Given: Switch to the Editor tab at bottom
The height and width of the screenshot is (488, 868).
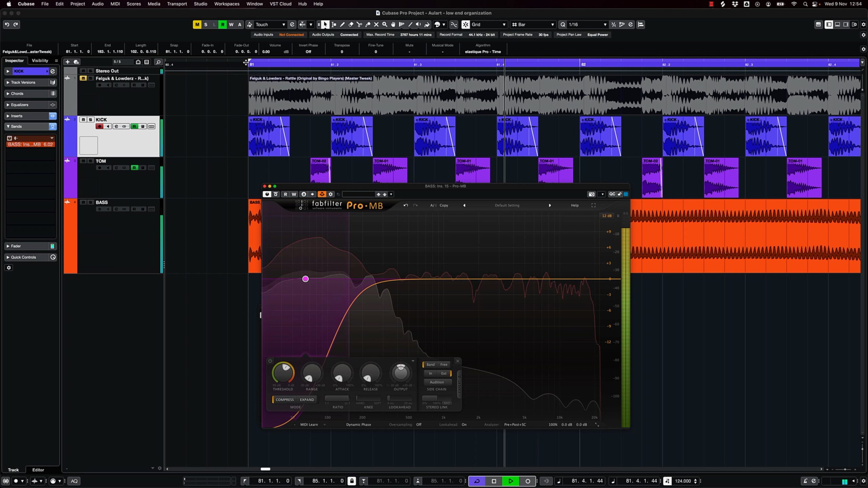Looking at the screenshot, I should (x=38, y=470).
